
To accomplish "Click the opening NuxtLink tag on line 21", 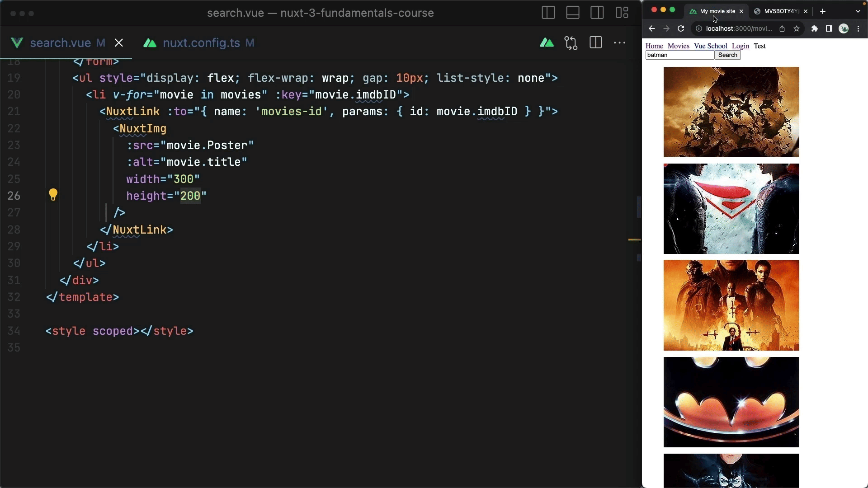I will tap(130, 111).
